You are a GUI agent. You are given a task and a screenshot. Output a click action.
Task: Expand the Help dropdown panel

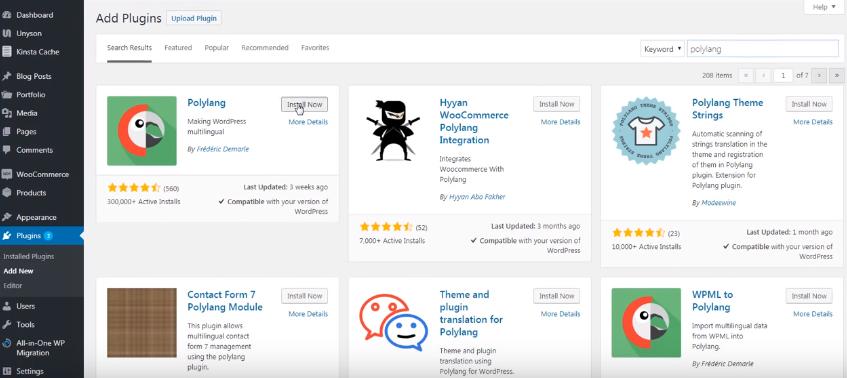click(824, 7)
